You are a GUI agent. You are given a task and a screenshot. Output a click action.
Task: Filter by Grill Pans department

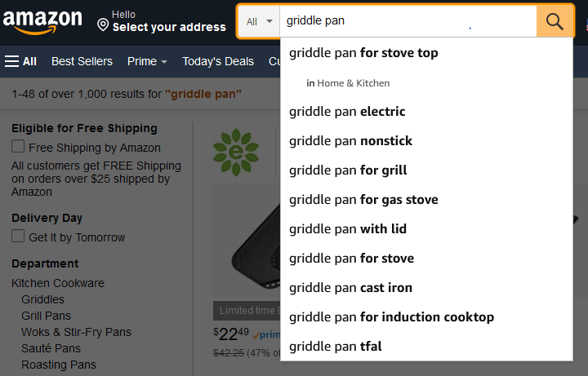46,316
